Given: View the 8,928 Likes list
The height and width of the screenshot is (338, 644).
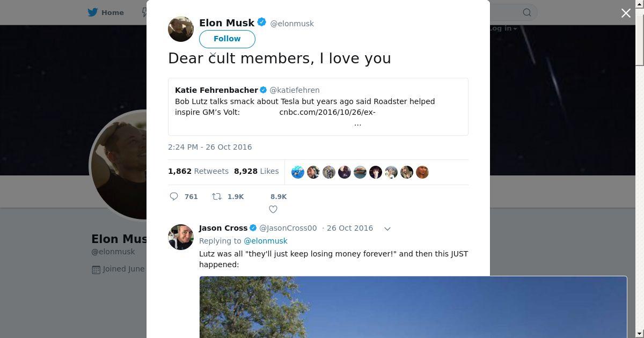Looking at the screenshot, I should pyautogui.click(x=256, y=171).
